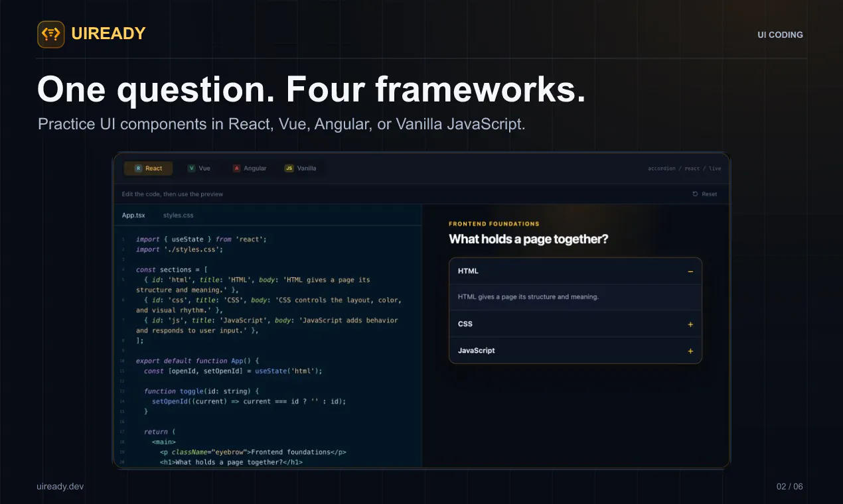The width and height of the screenshot is (843, 504).
Task: Expand the JavaScript accordion section
Action: pyautogui.click(x=575, y=351)
